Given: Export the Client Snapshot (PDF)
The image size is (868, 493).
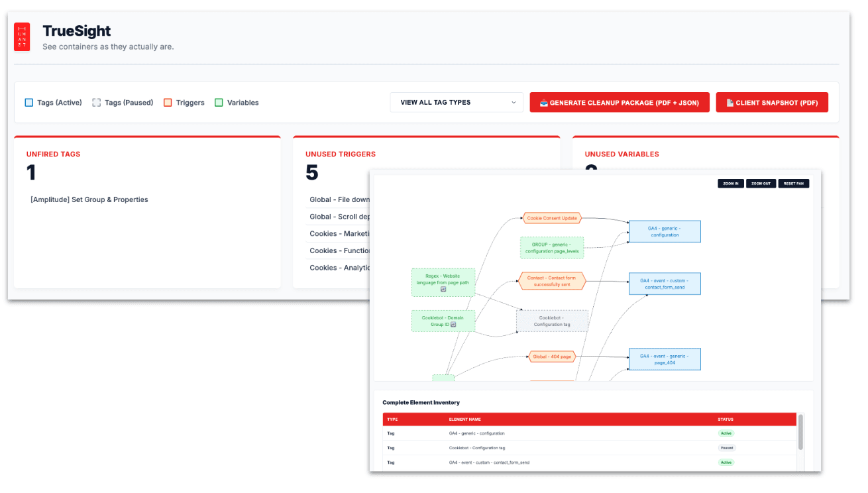Looking at the screenshot, I should [x=772, y=103].
